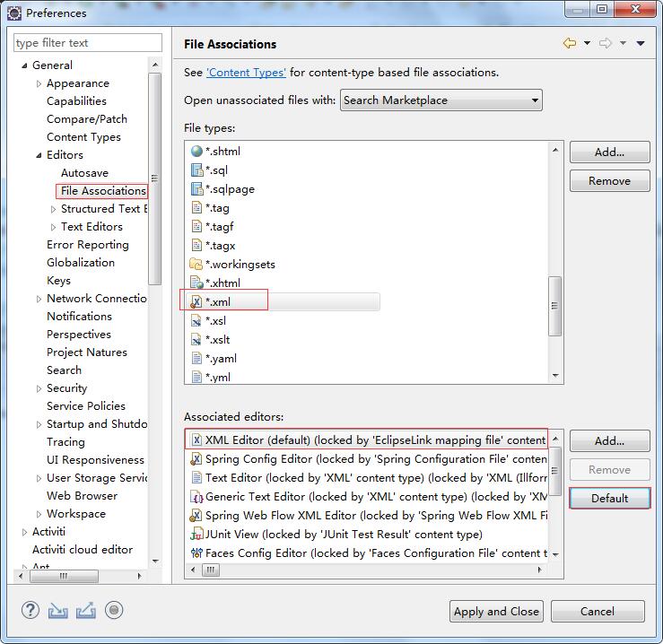Expand the Activiti tree node
Image resolution: width=663 pixels, height=644 pixels.
click(24, 532)
